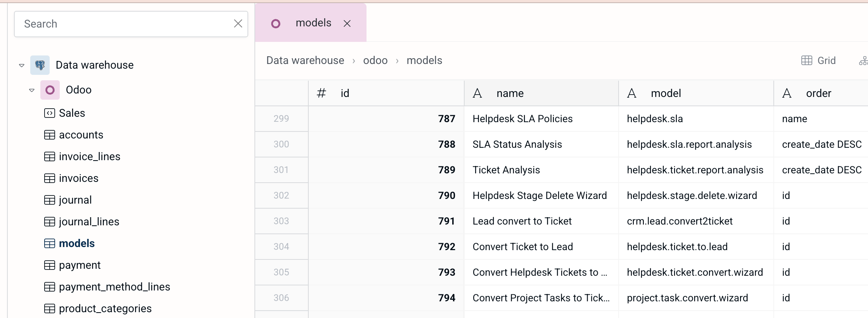868x318 pixels.
Task: Click the payment table icon
Action: (x=50, y=265)
